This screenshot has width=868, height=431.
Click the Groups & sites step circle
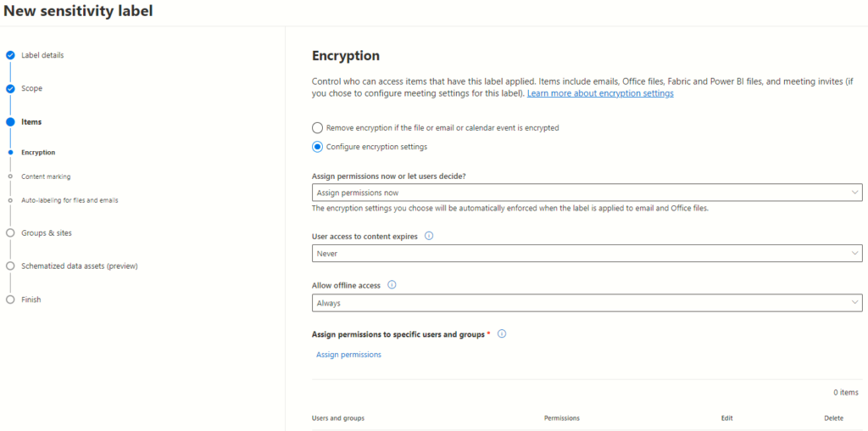[10, 233]
